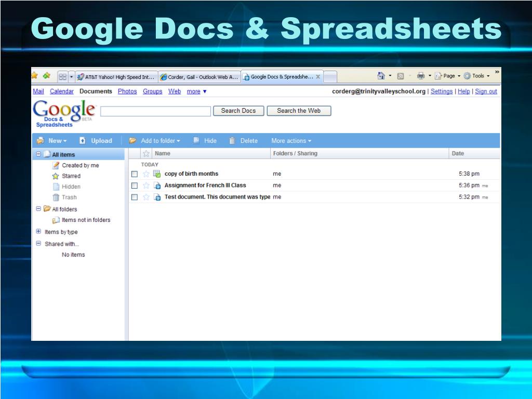Show more toolbar commands with double chevron
This screenshot has height=399, width=532.
pos(497,72)
